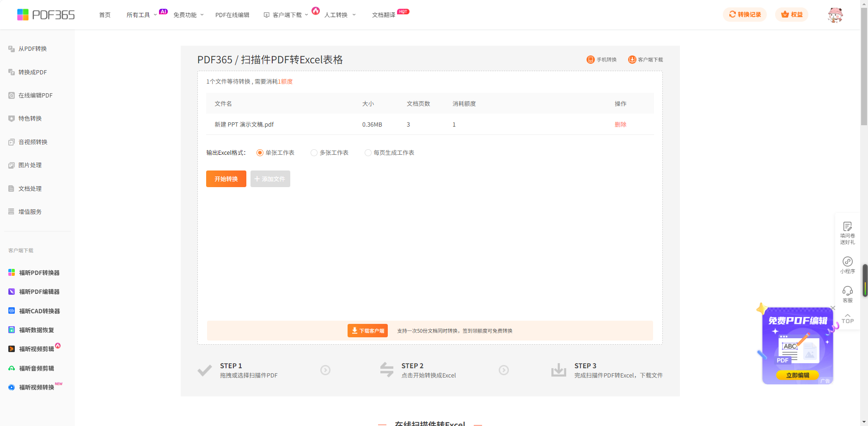Choose the 每页生成工作表 radio option
Viewport: 868px width, 426px height.
coord(368,153)
